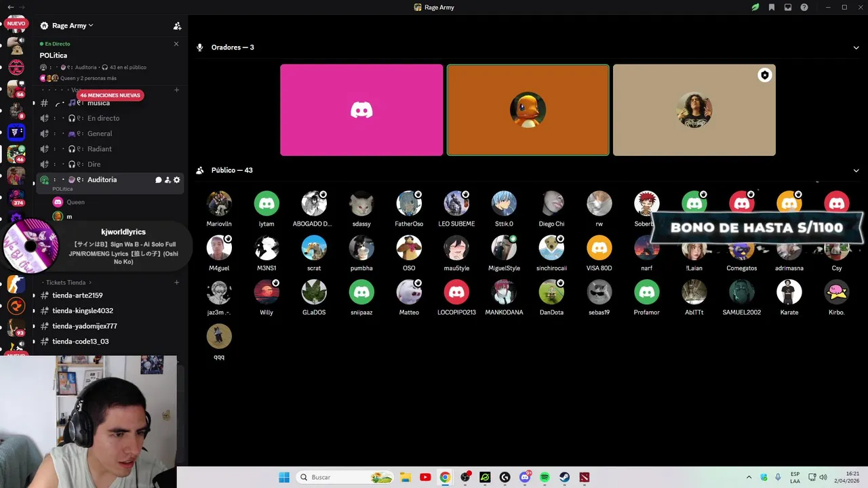This screenshot has width=868, height=488.
Task: Join the Dire voice channel
Action: [x=111, y=164]
